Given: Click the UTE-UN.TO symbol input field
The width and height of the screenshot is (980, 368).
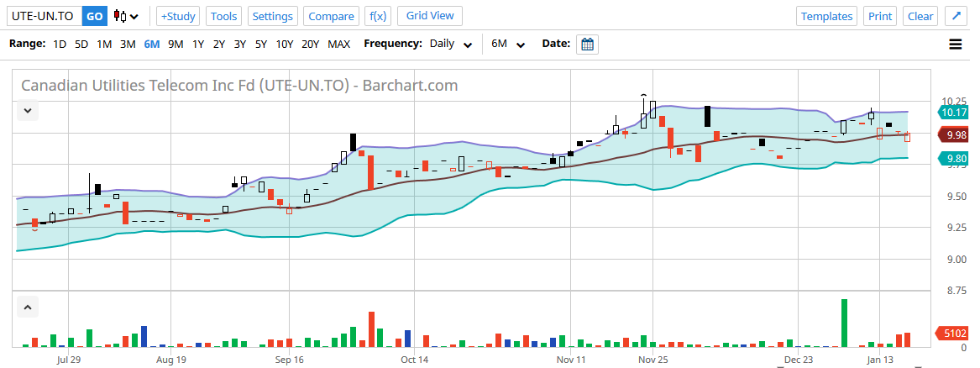Looking at the screenshot, I should click(42, 16).
